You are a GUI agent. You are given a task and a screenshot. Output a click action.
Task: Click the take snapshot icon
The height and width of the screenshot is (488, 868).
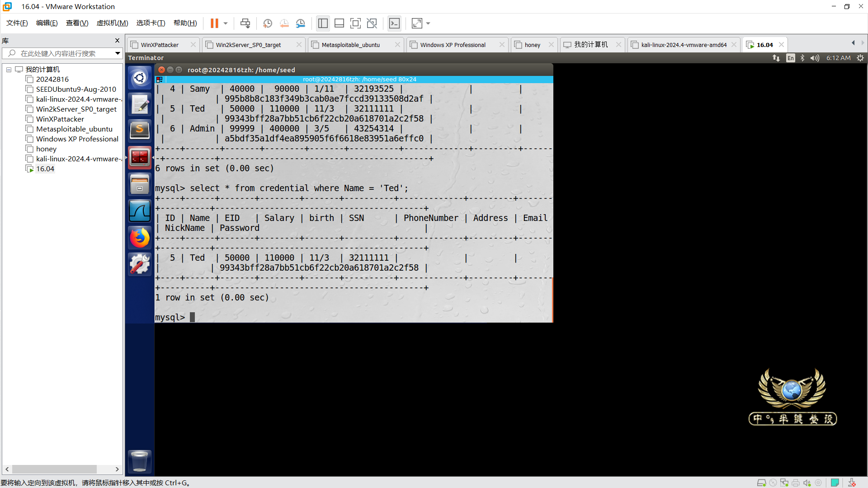click(268, 23)
